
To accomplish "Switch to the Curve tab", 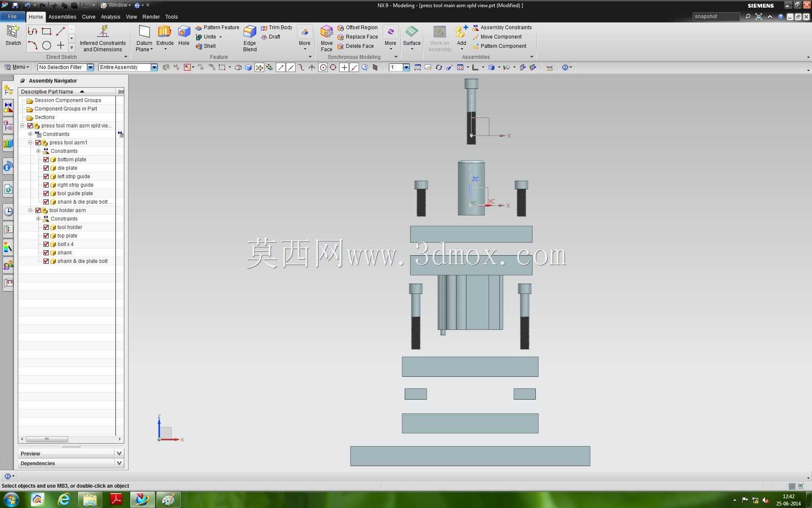I will pyautogui.click(x=88, y=17).
